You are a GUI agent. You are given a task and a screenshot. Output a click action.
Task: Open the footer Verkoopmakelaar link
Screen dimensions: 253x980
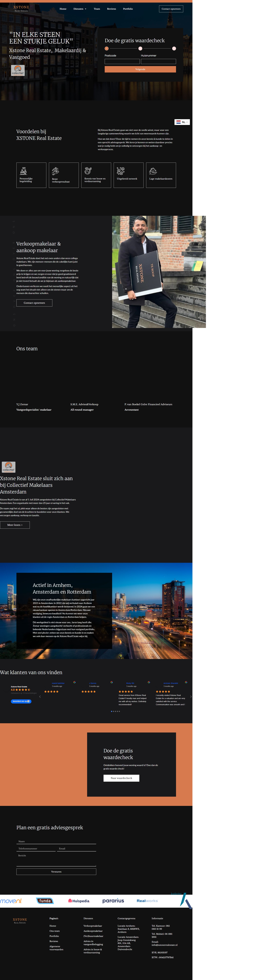[93, 926]
